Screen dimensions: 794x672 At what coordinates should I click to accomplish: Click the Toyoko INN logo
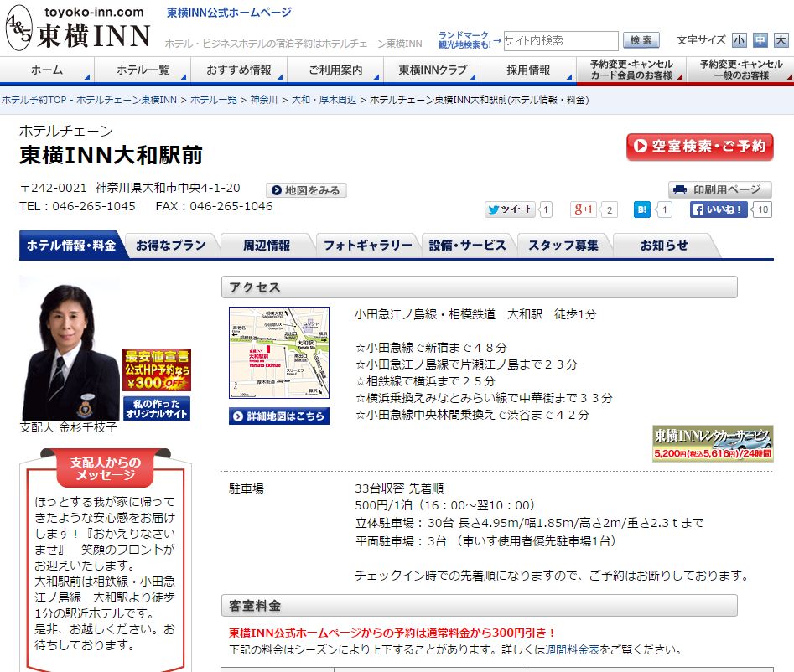79,28
